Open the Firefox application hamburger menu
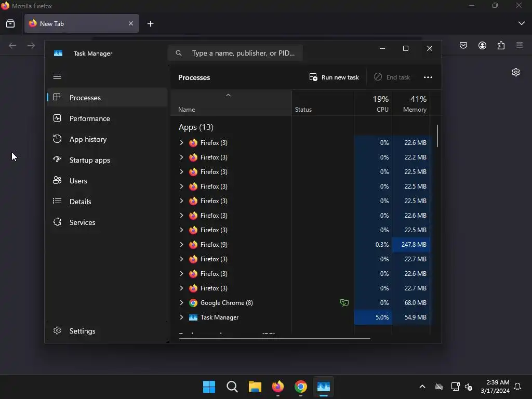 tap(520, 45)
